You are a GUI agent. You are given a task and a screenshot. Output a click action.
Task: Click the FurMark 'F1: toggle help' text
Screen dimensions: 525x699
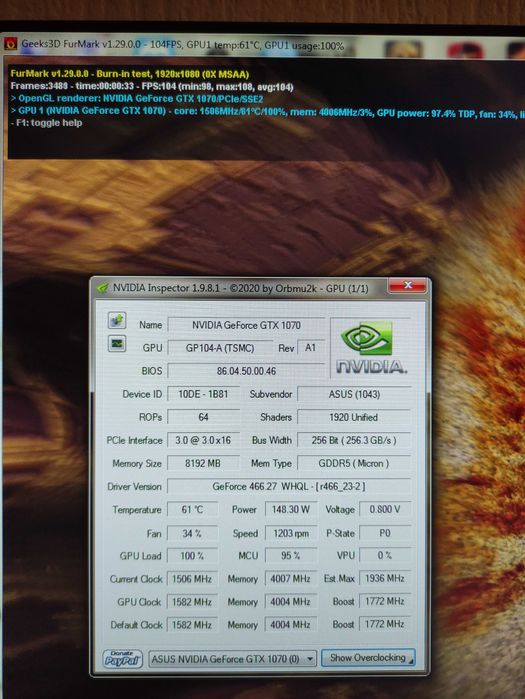[x=46, y=123]
